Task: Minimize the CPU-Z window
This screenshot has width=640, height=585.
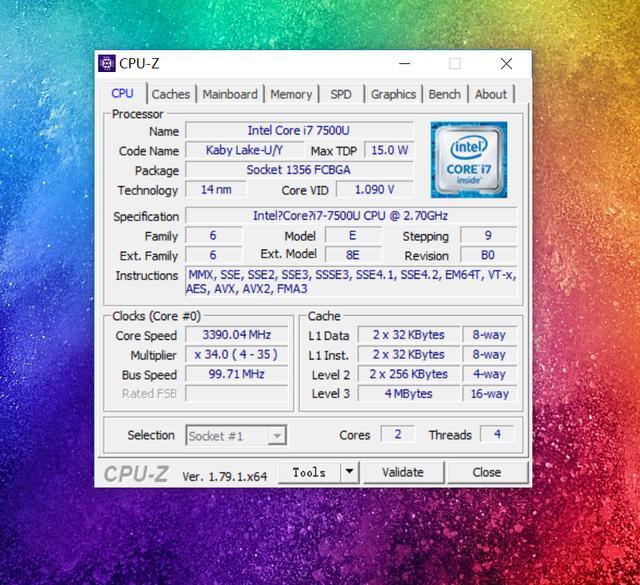Action: (x=404, y=63)
